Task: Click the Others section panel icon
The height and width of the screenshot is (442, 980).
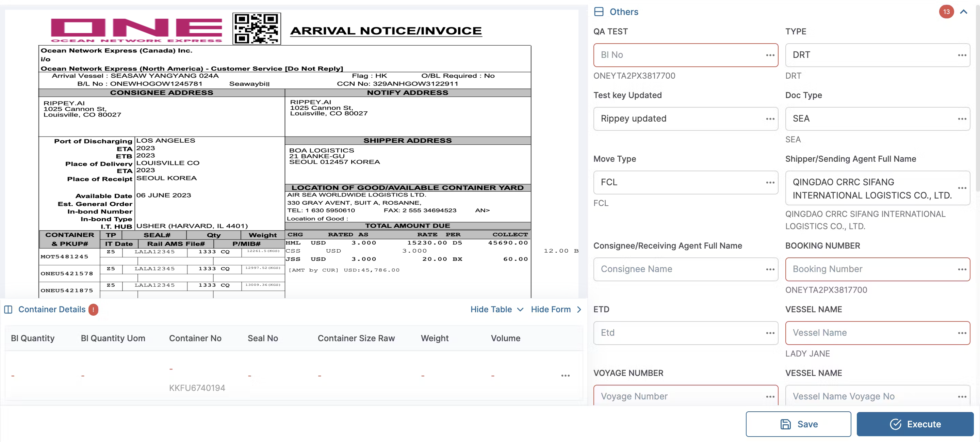Action: pyautogui.click(x=599, y=12)
